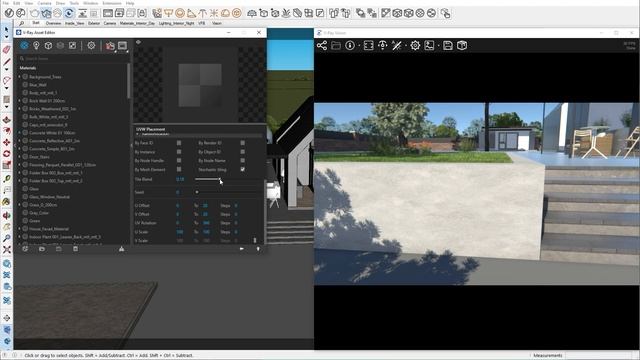Select the Glass material in the list
Screen dimensions: 640x360
click(34, 189)
